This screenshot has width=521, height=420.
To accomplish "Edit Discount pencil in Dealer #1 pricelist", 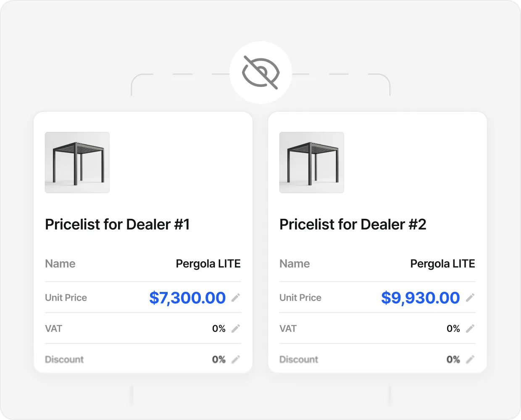I will [x=236, y=359].
